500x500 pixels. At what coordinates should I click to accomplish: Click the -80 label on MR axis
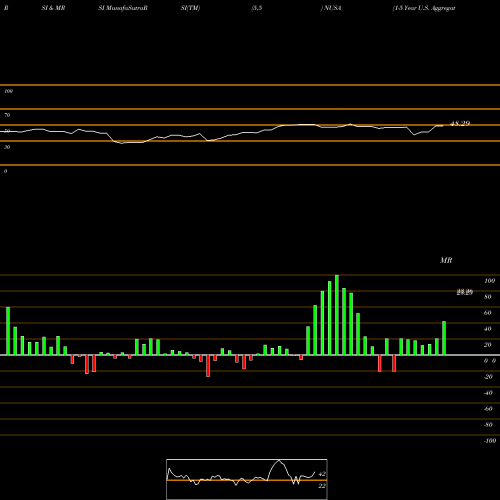pyautogui.click(x=488, y=425)
